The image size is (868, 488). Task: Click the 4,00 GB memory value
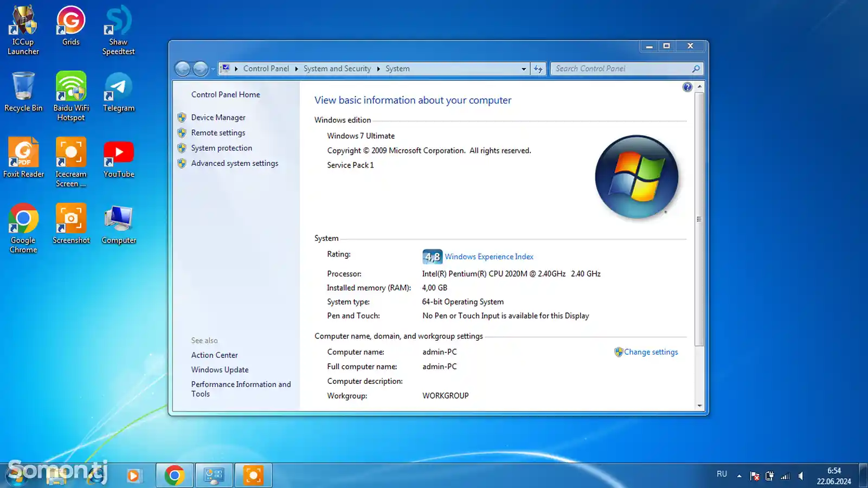click(434, 288)
